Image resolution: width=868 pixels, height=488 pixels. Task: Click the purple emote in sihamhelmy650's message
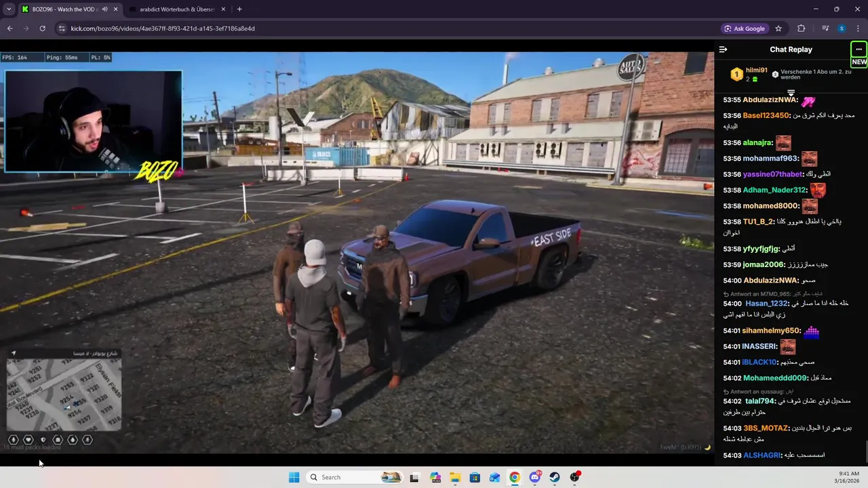pos(812,331)
